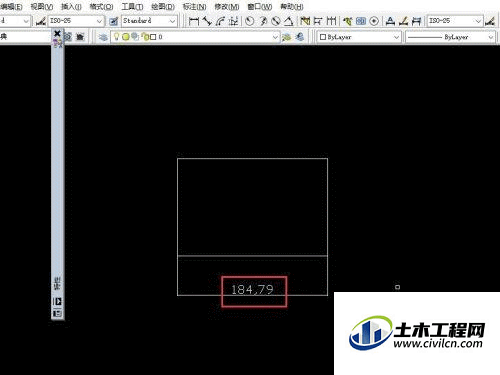
Task: Select the Aligned dimension tool
Action: (x=207, y=21)
